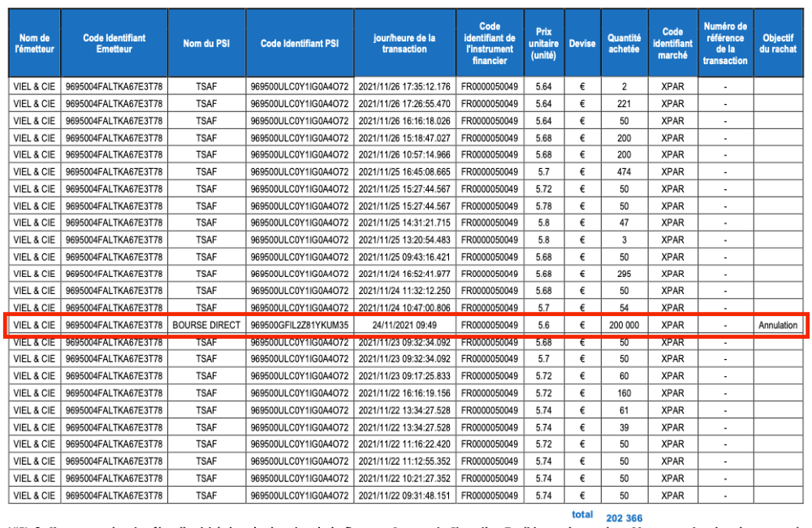Select PSI code 969500GFIL2Z81YKUM35
The width and height of the screenshot is (812, 528).
[300, 326]
